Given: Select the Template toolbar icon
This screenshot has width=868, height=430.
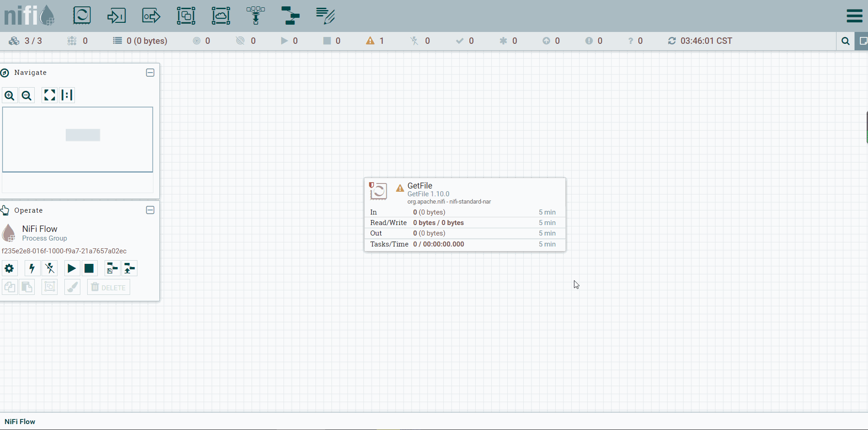Looking at the screenshot, I should pos(290,16).
